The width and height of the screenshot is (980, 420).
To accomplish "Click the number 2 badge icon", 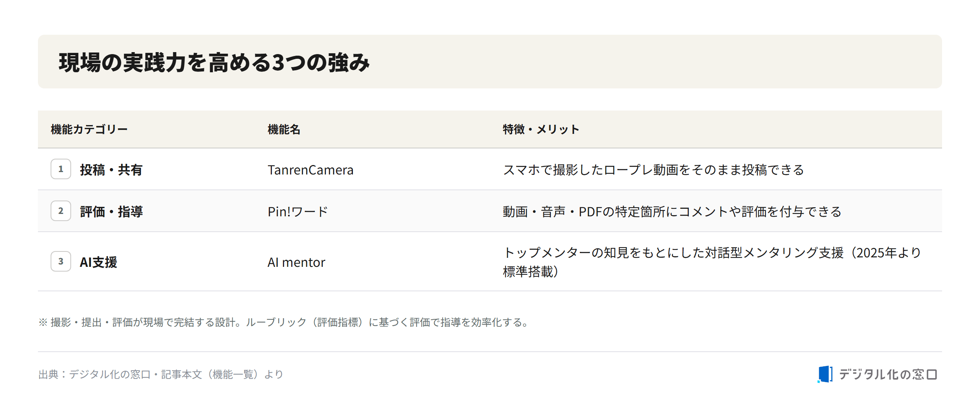I will click(61, 211).
